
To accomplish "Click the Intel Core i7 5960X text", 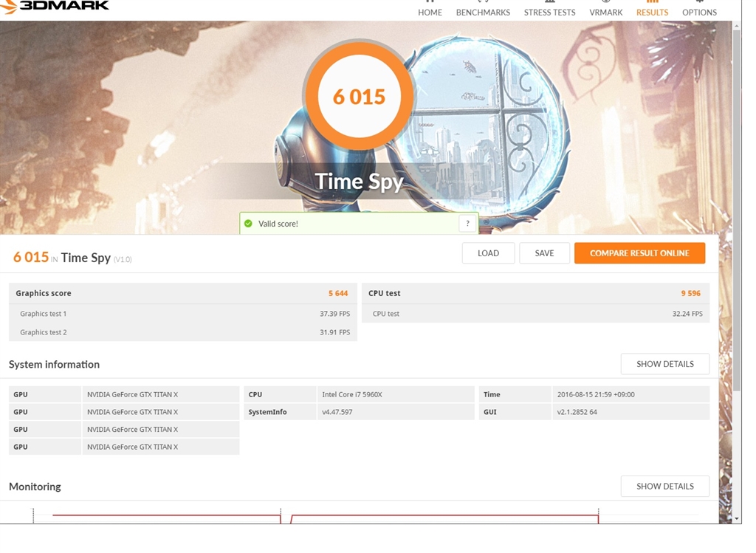I will click(352, 394).
